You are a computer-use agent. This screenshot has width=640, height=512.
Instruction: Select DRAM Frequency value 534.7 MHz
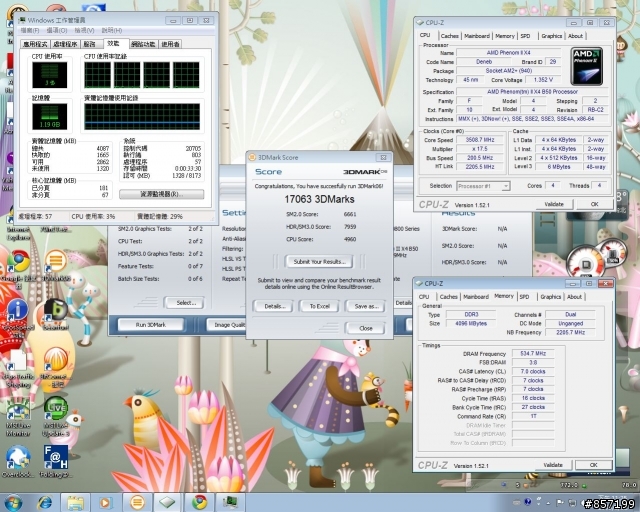tap(533, 354)
